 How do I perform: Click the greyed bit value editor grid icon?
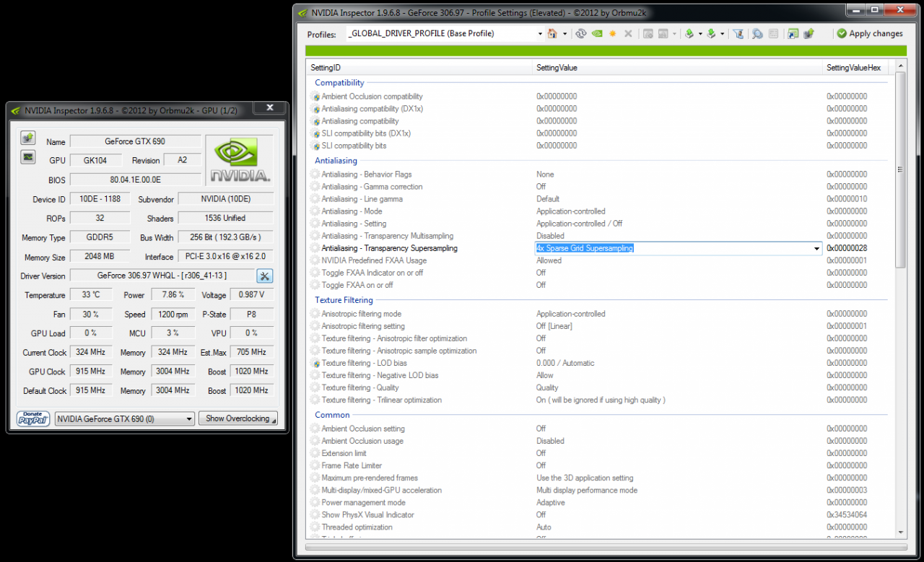[773, 34]
